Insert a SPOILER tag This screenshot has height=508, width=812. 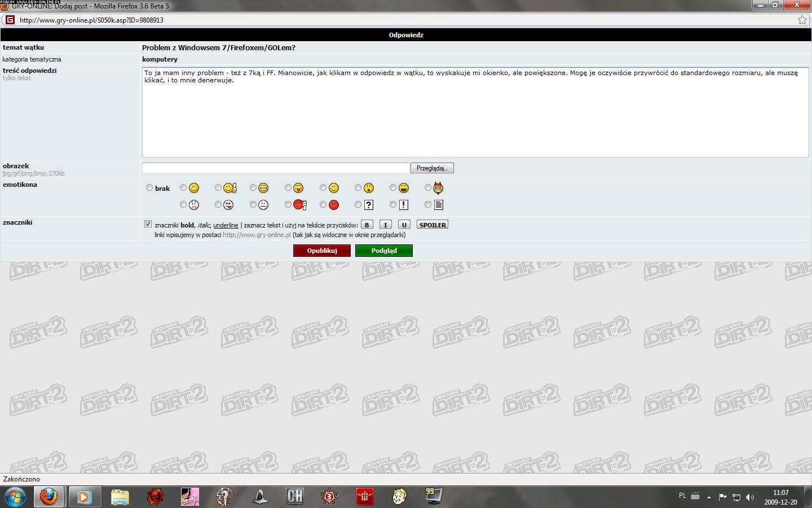click(x=433, y=225)
